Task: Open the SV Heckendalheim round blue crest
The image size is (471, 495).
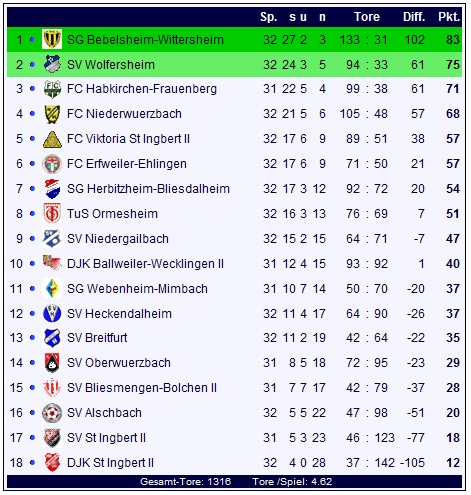Action: (52, 314)
